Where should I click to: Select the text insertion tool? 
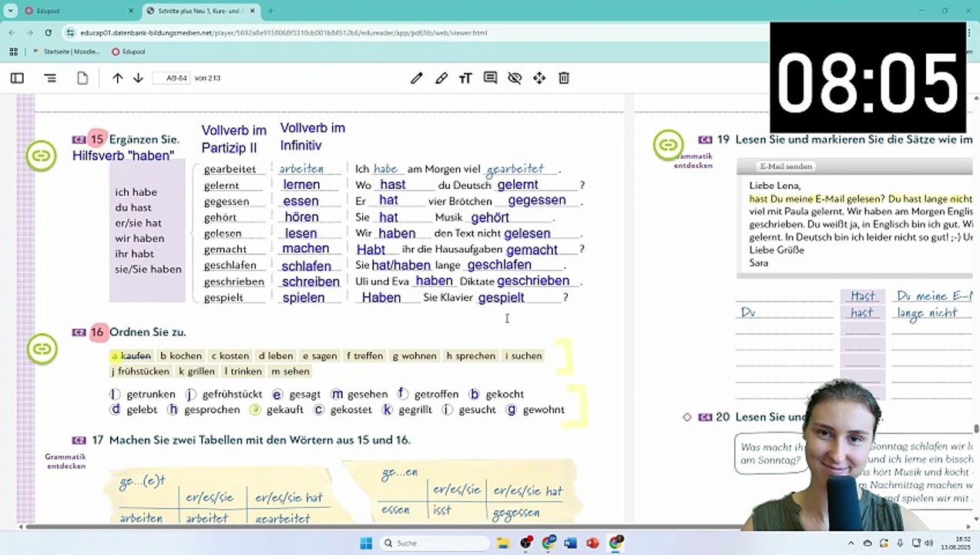(x=465, y=78)
